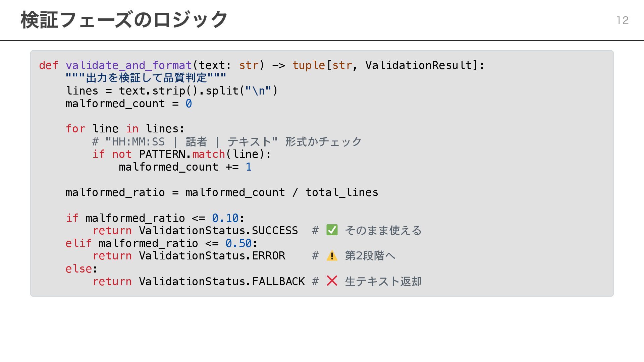The image size is (644, 362).
Task: Click the validate_and_format function name
Action: [128, 65]
